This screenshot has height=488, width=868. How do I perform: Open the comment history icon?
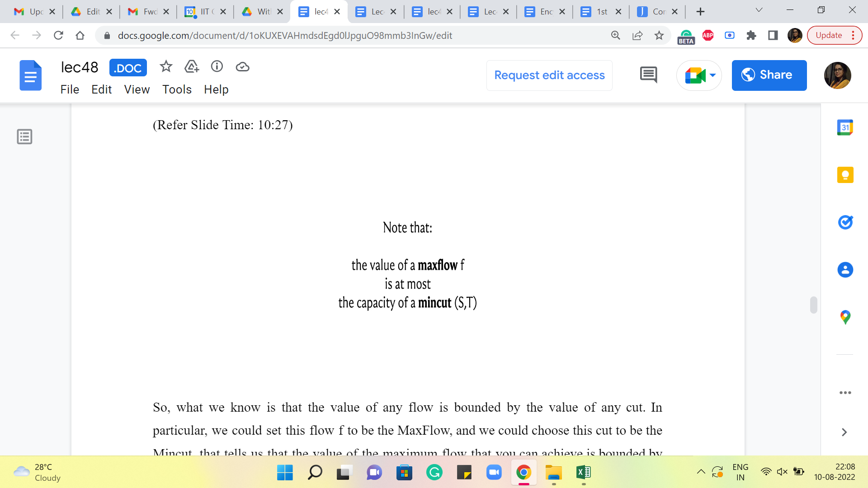point(648,75)
